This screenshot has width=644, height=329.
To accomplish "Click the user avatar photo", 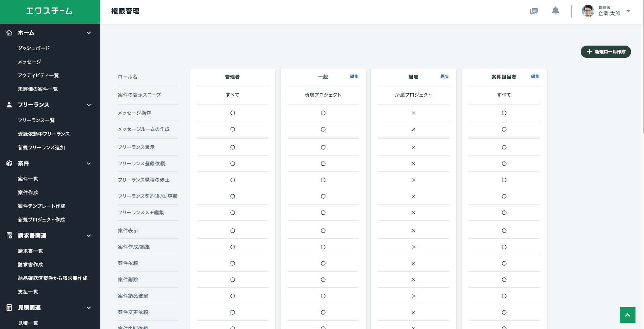I will [x=588, y=11].
